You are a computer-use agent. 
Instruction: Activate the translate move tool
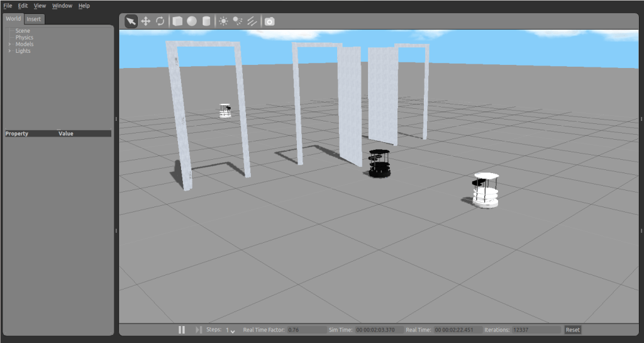145,21
